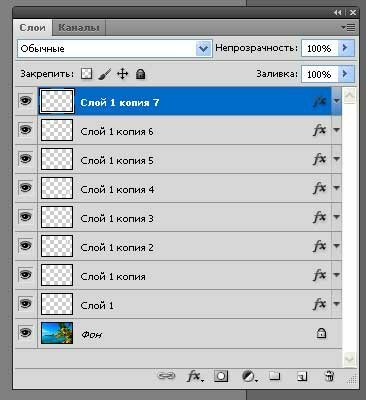Viewport: 366px width, 400px height.
Task: Click the link layers chain icon
Action: (x=166, y=376)
